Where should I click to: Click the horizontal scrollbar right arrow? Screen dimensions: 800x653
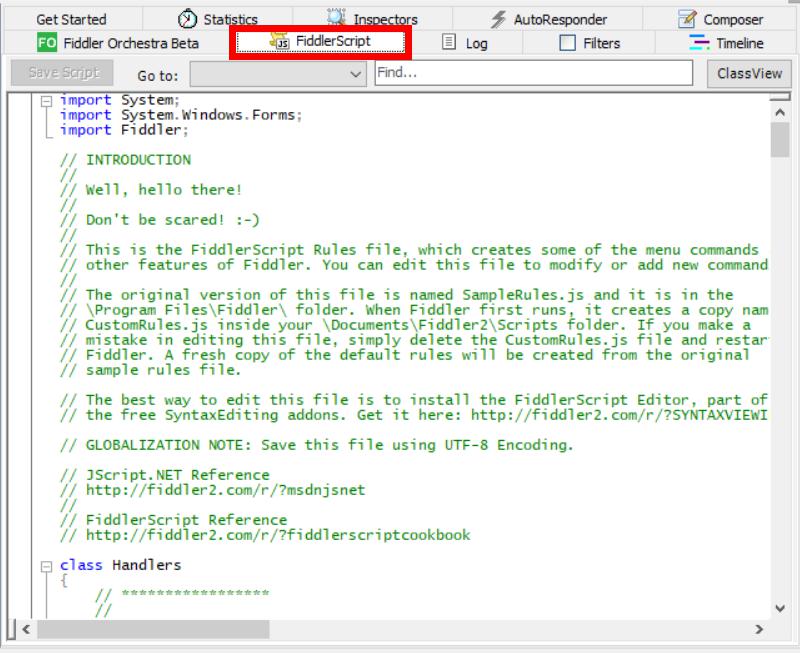pos(760,632)
